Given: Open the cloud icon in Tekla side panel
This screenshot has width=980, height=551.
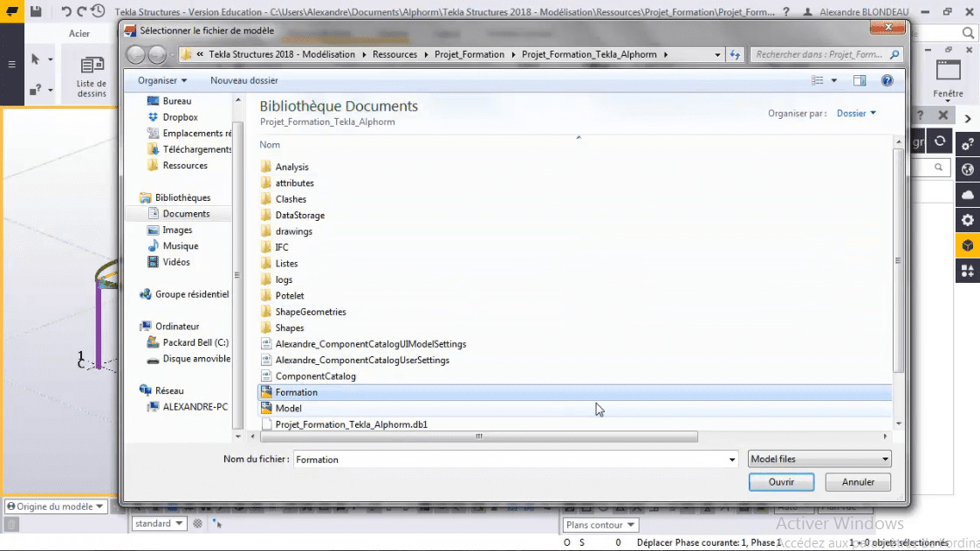Looking at the screenshot, I should [x=968, y=195].
